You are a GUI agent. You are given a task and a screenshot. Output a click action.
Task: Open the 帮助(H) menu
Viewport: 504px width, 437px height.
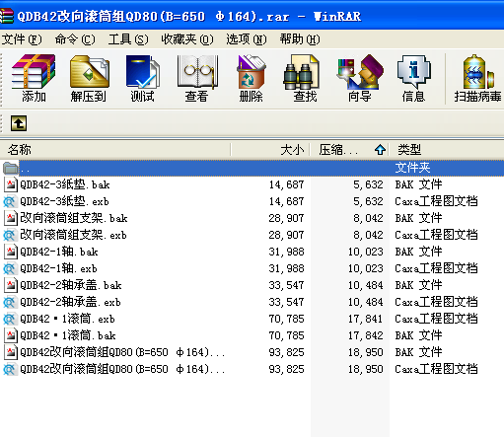(x=300, y=39)
